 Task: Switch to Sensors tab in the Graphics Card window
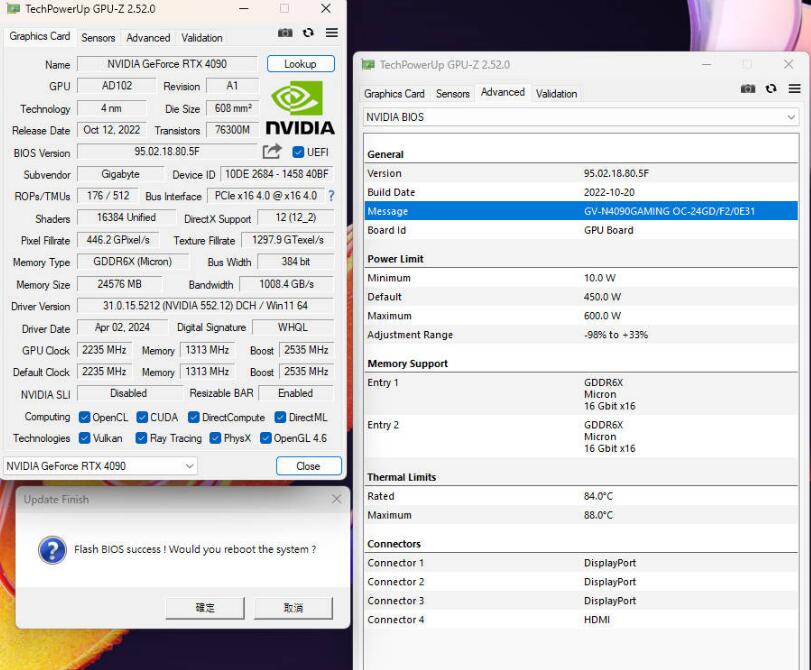(x=98, y=38)
